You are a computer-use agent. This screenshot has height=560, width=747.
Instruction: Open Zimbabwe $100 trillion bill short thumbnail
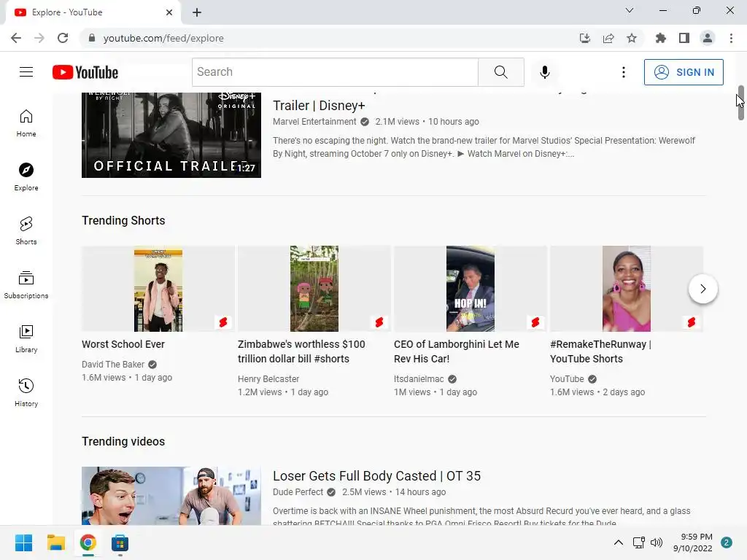click(x=314, y=289)
